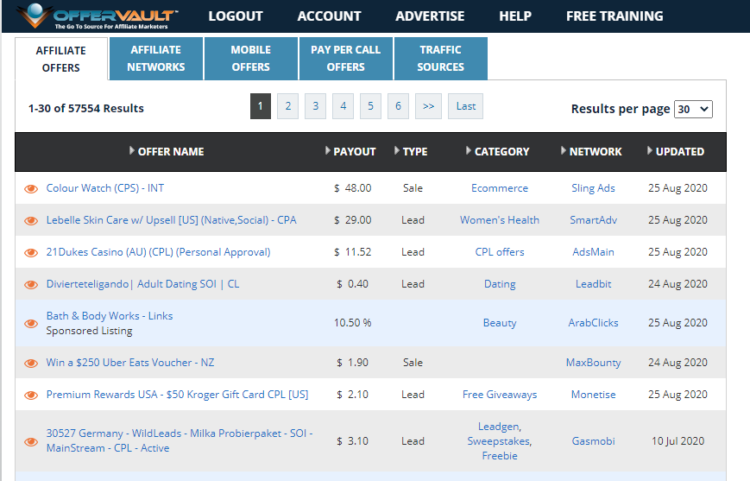Click '1-30 of 57554 Results' text
The height and width of the screenshot is (481, 750).
(x=86, y=109)
